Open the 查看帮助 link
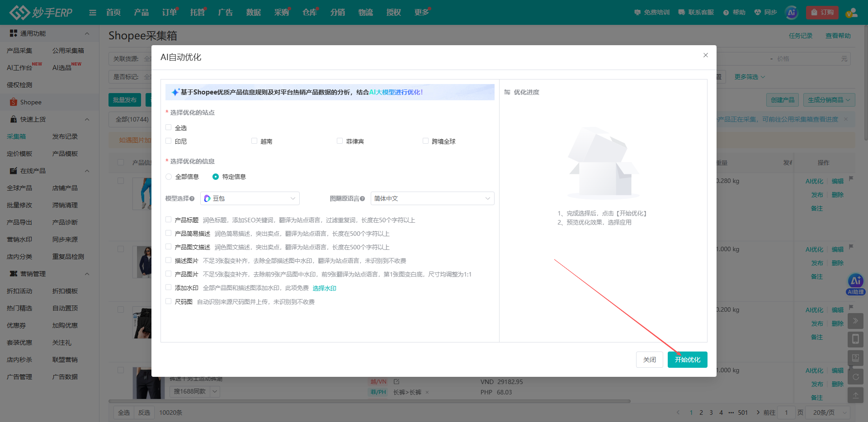 point(838,36)
